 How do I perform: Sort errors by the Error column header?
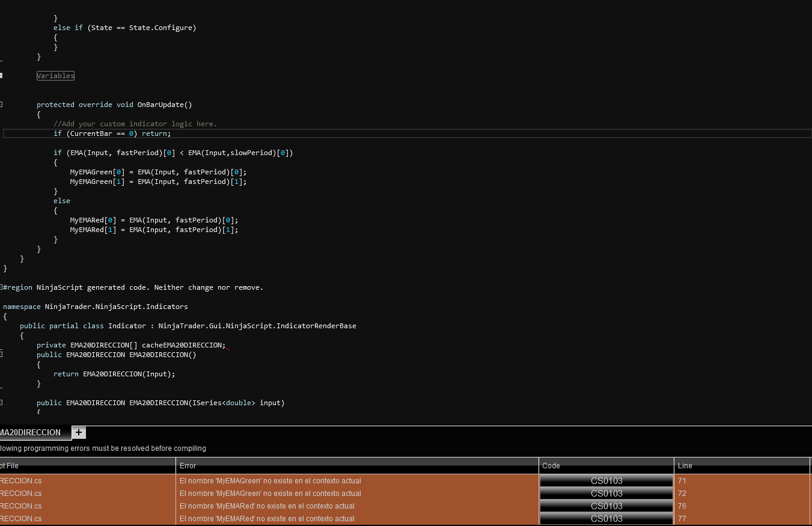click(x=357, y=466)
